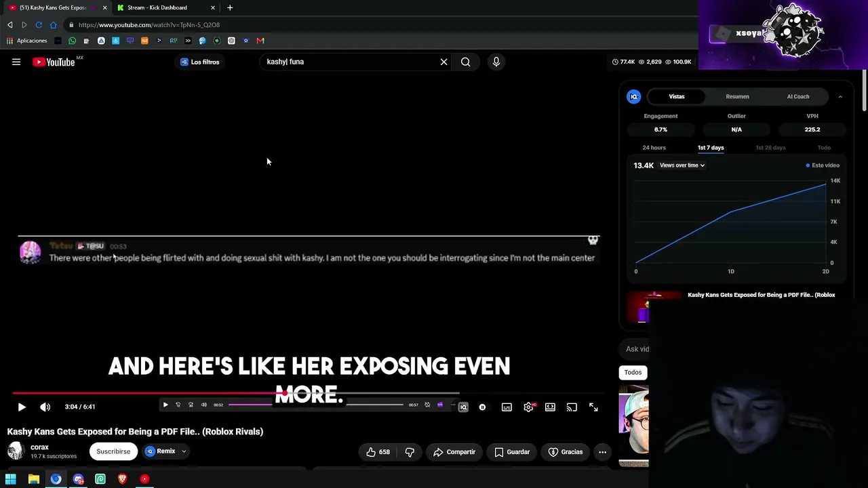
Task: Select the Todo time range
Action: pos(824,148)
